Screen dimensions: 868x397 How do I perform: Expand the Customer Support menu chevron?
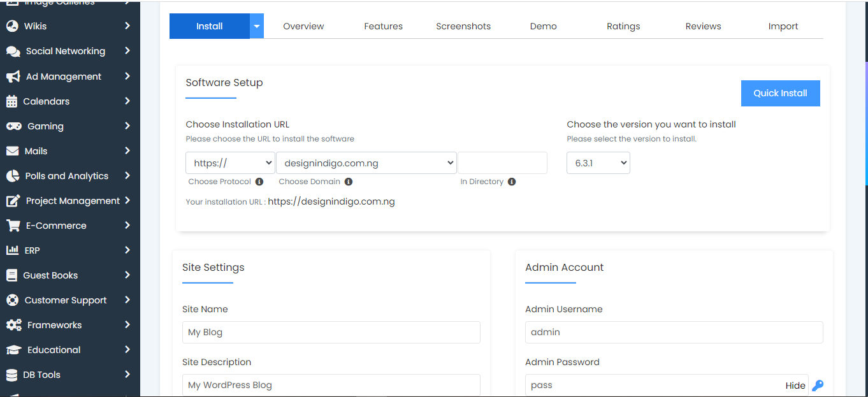point(126,300)
